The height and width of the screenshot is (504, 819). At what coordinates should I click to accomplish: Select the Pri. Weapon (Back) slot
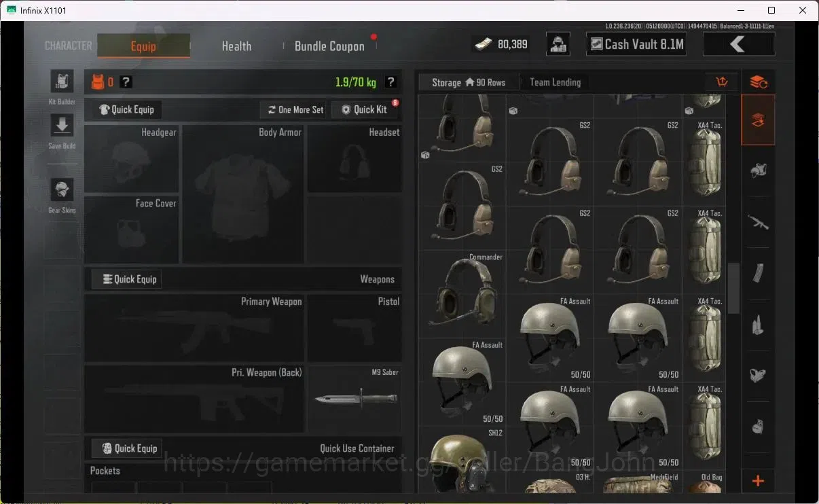click(194, 399)
